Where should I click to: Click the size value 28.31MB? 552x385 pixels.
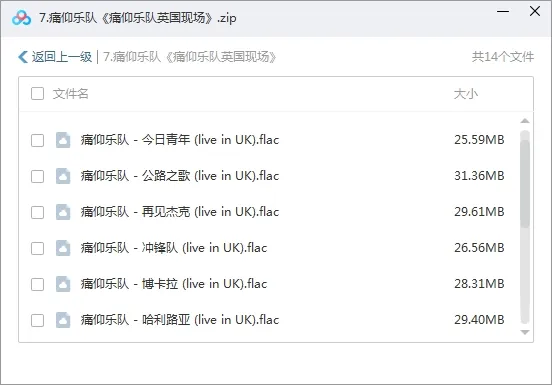[479, 284]
